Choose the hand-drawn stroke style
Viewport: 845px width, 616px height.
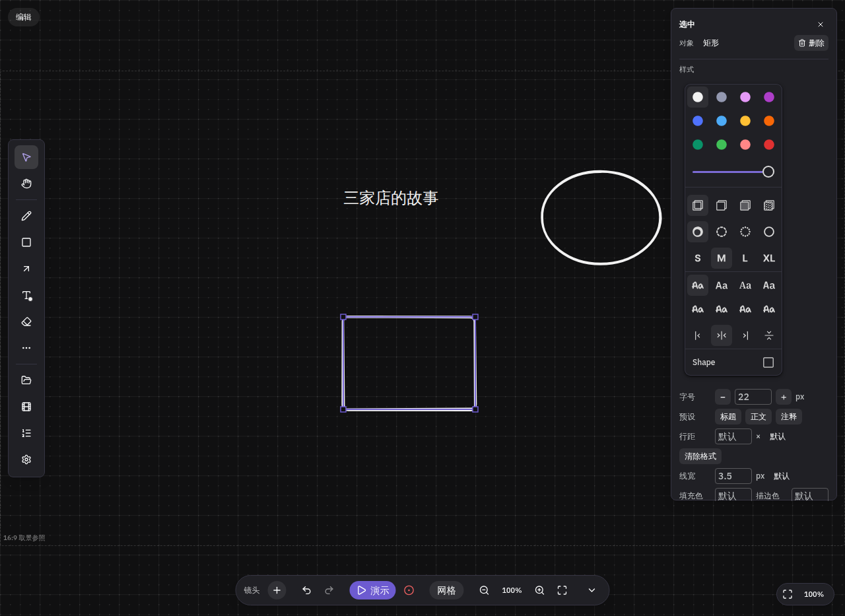pos(698,232)
